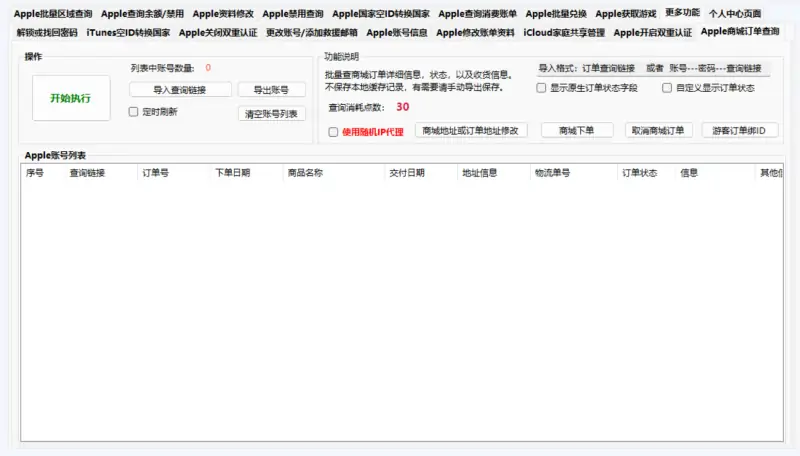Click the 取消商城订单 button

(659, 131)
